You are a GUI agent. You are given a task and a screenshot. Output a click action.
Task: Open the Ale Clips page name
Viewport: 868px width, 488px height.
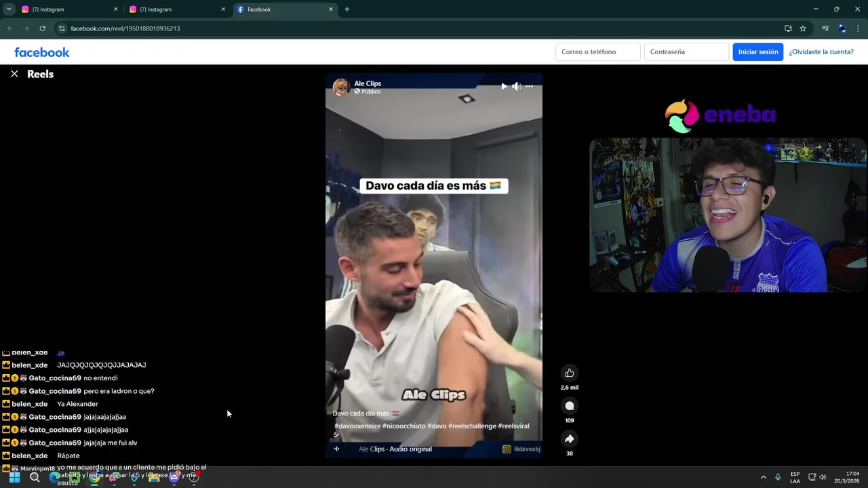pos(368,83)
